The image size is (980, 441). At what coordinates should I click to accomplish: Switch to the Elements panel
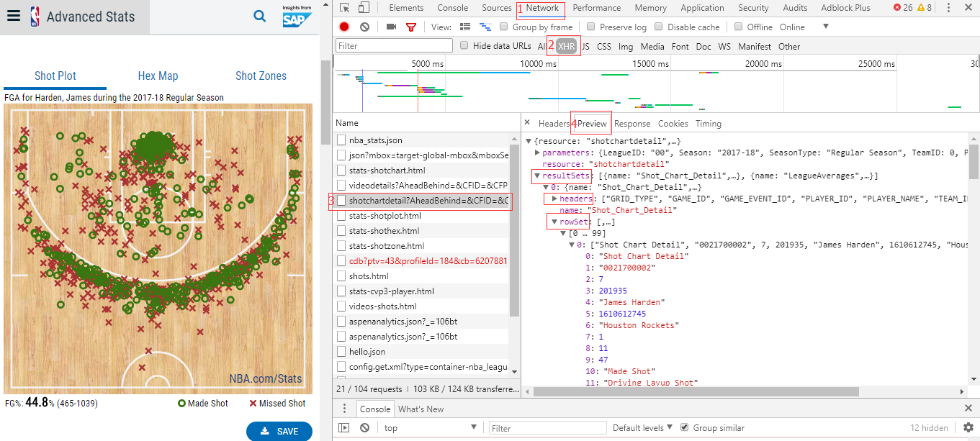point(406,8)
